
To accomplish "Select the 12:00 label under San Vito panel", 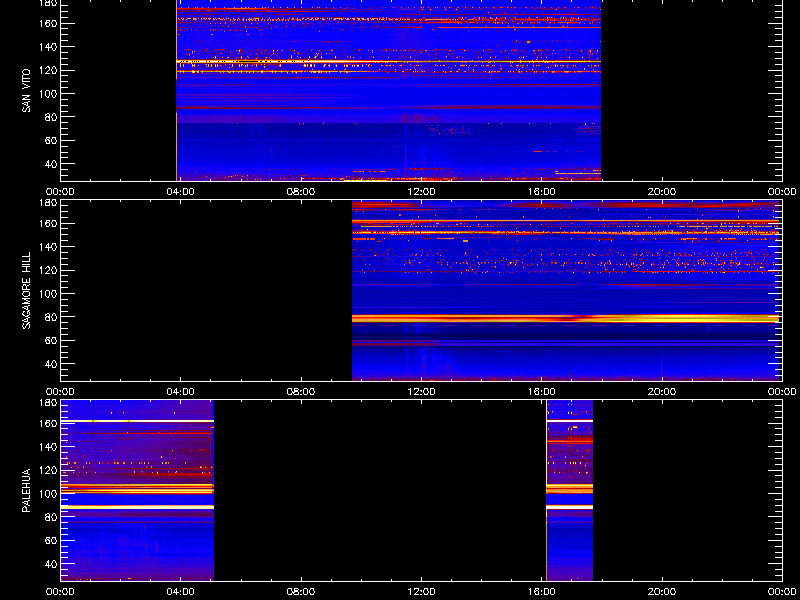I will [421, 192].
